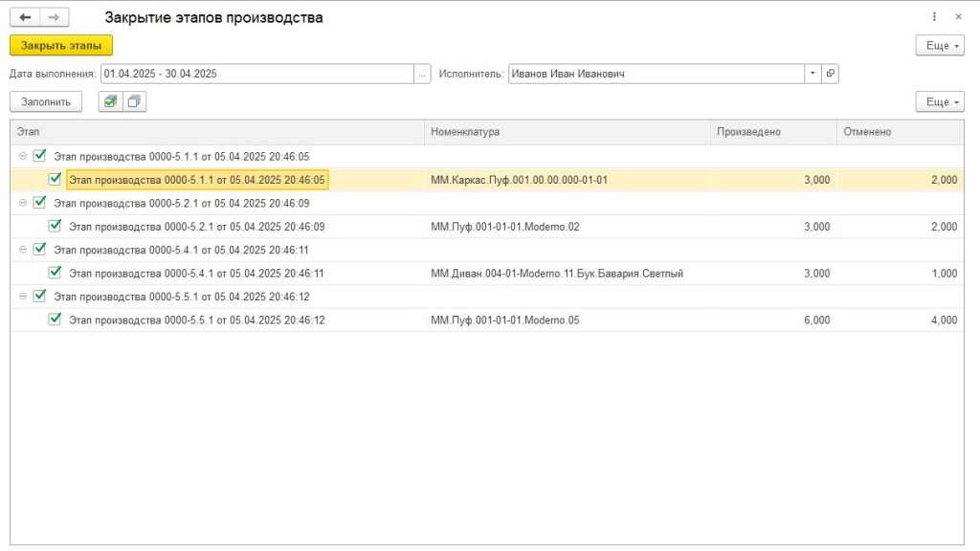
Task: Click the forward navigation arrow
Action: coord(55,17)
